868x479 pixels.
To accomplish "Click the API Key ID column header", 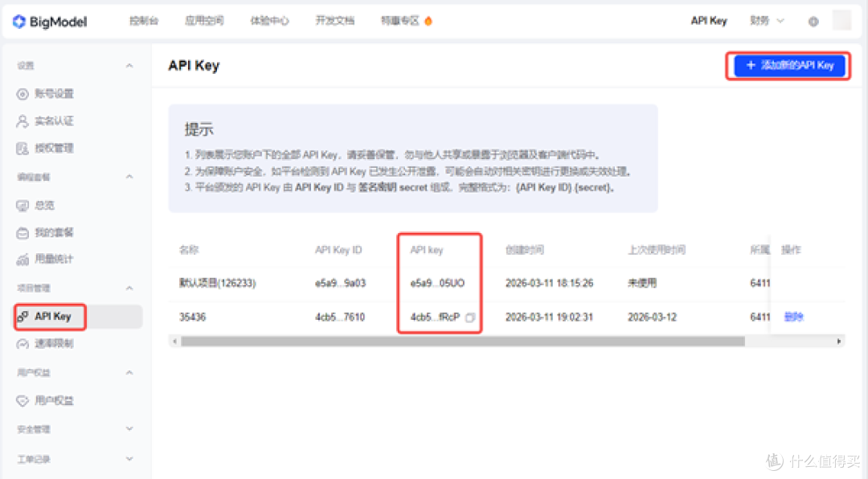I will coord(338,250).
